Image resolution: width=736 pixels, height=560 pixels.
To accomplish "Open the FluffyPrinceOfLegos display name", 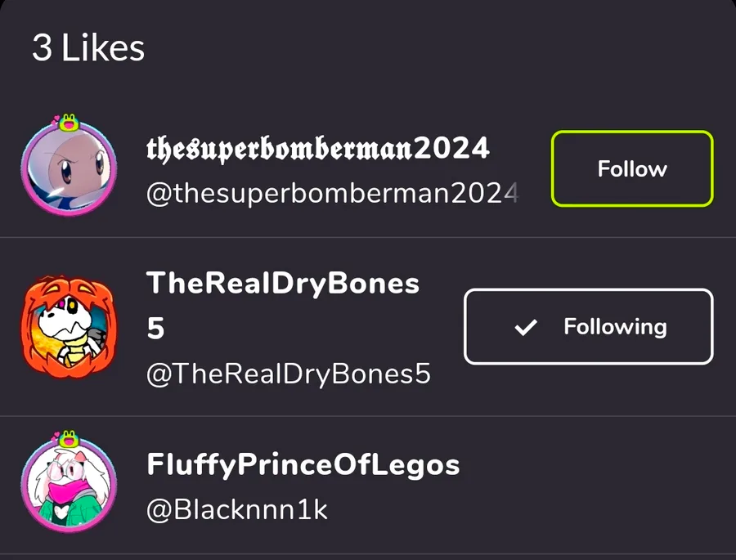I will click(x=303, y=465).
